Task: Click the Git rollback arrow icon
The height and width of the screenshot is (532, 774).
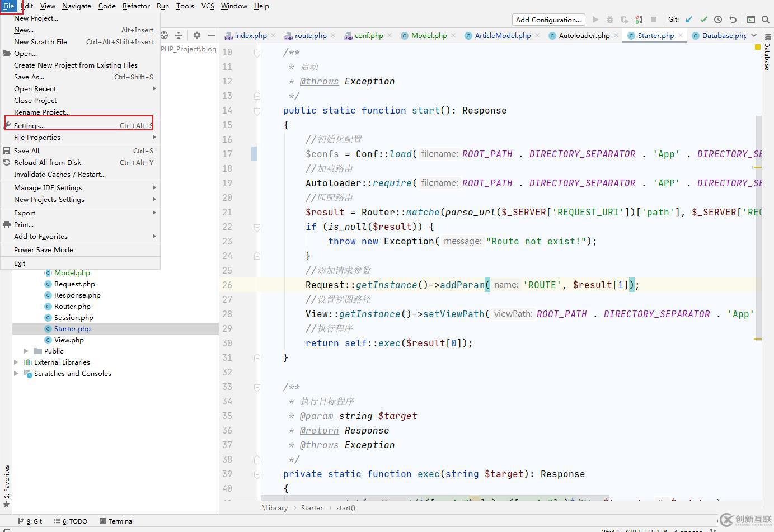Action: tap(733, 20)
